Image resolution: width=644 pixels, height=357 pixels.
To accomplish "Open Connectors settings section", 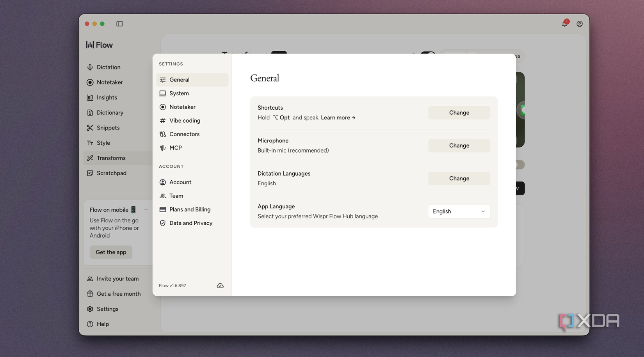I will 192,134.
